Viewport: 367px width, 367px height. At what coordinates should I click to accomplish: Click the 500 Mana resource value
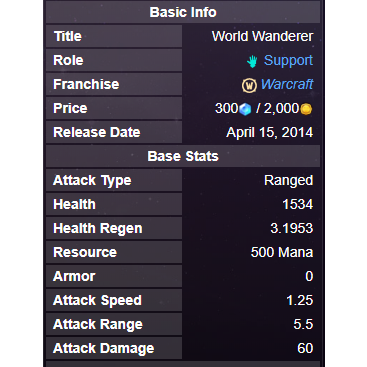[x=282, y=252]
